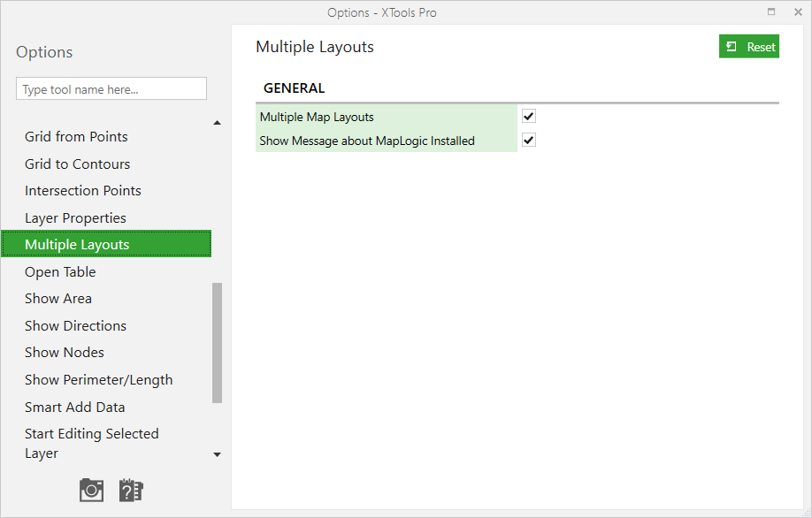812x518 pixels.
Task: Go to Layer Properties options
Action: click(75, 218)
